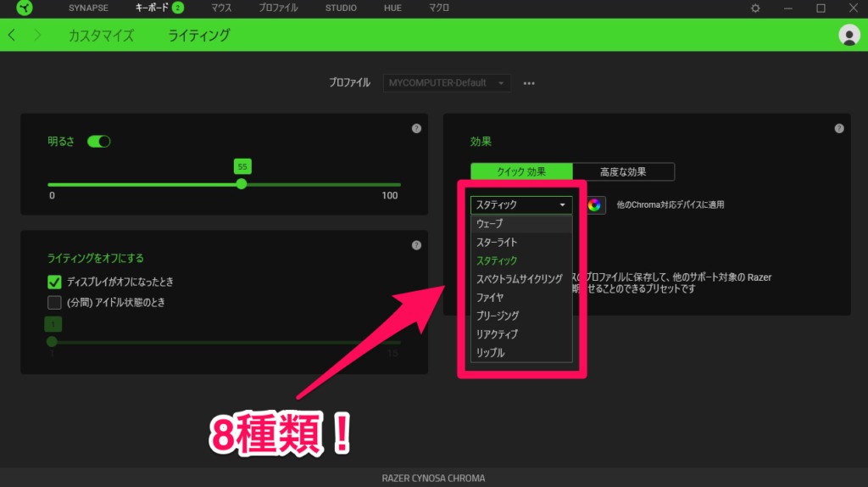Uncheck ディスプレイがオフになったとき checkbox

[x=54, y=282]
